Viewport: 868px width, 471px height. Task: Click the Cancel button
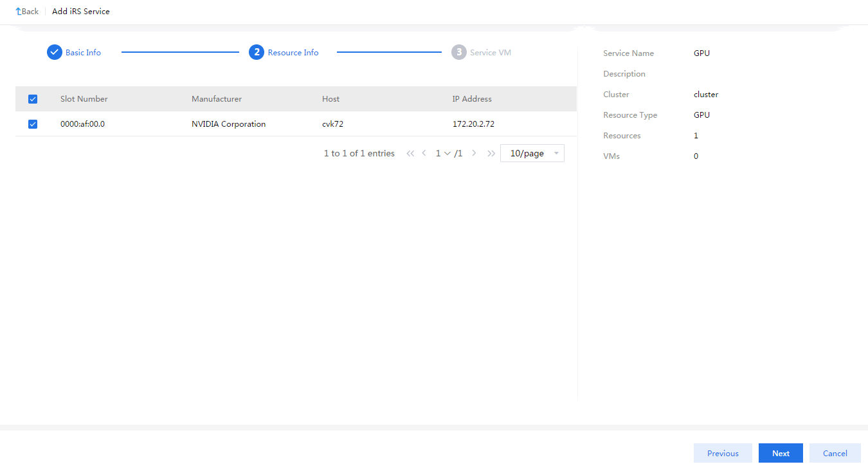(x=835, y=453)
